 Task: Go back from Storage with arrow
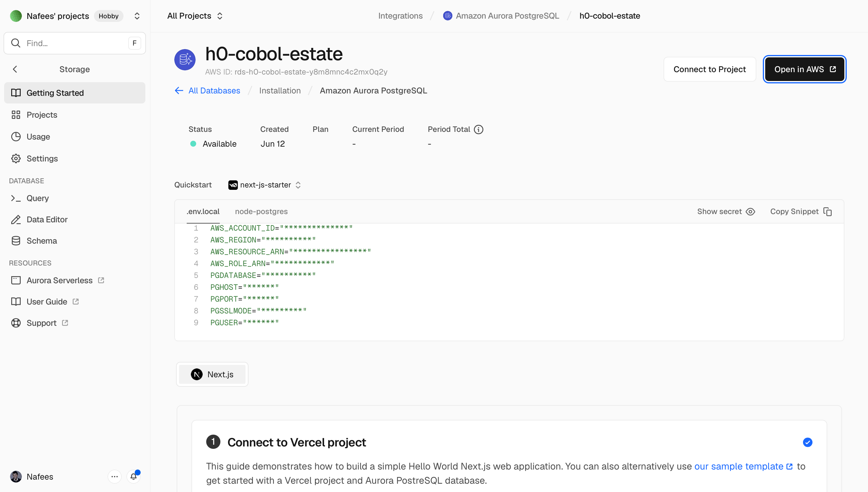click(15, 69)
